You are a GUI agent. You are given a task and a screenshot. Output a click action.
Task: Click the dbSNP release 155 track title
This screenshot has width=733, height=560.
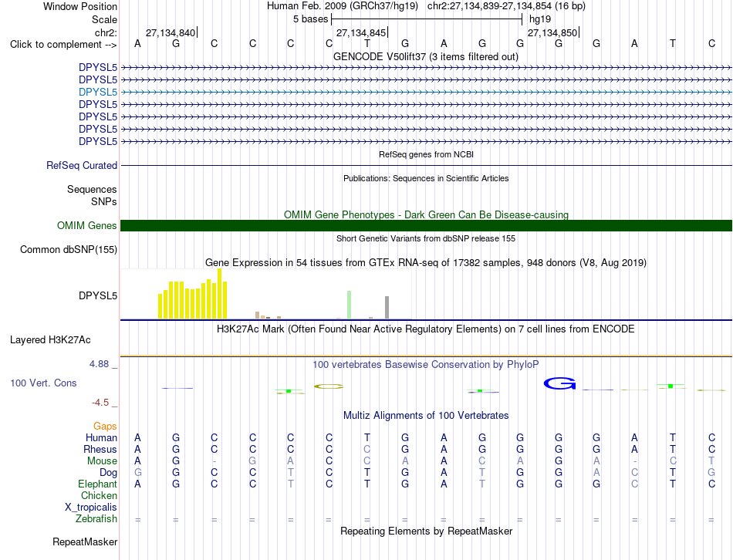click(426, 239)
